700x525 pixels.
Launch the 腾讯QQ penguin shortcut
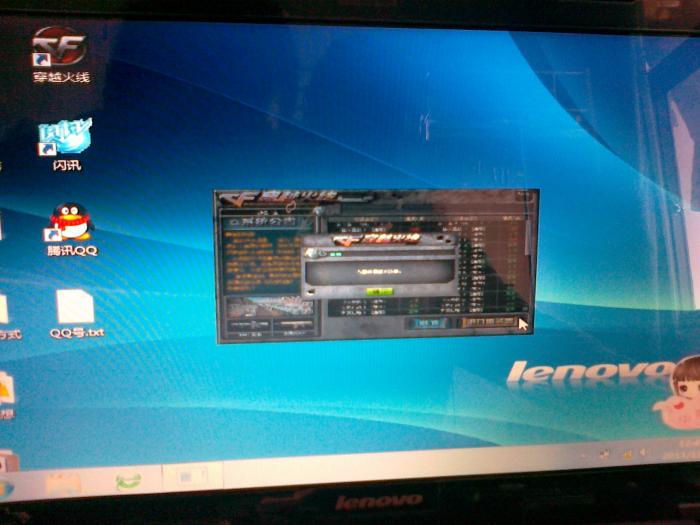point(71,229)
